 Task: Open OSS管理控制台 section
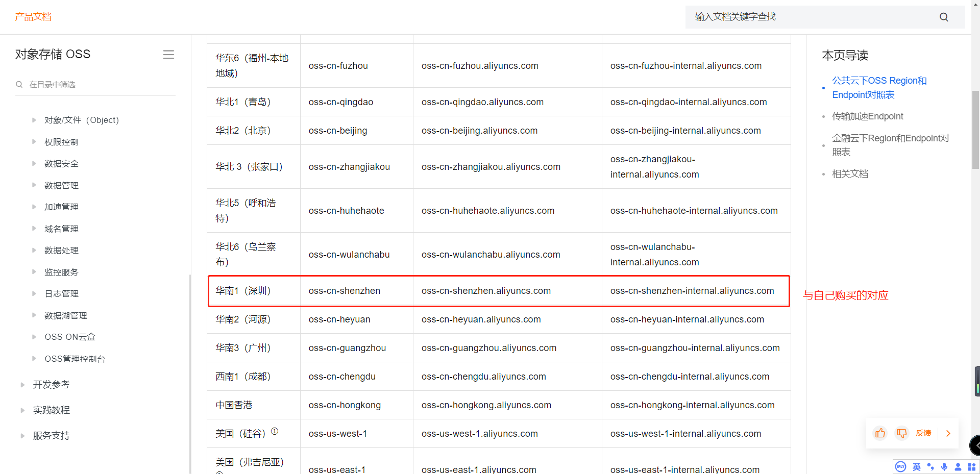click(x=75, y=359)
